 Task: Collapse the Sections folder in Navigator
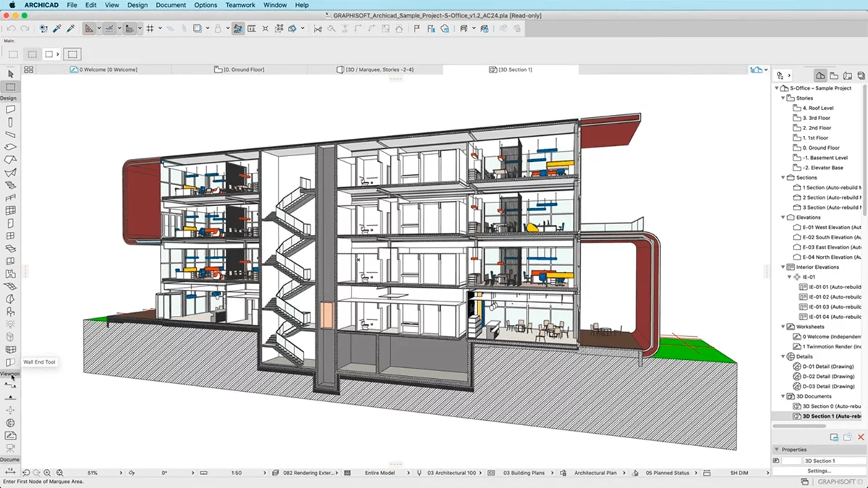click(x=783, y=177)
